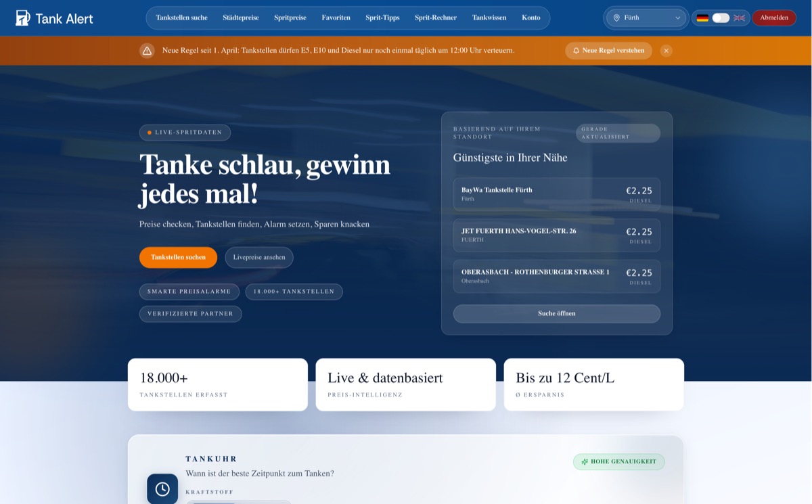Click the orange Tankstellen suchen button

(x=178, y=258)
